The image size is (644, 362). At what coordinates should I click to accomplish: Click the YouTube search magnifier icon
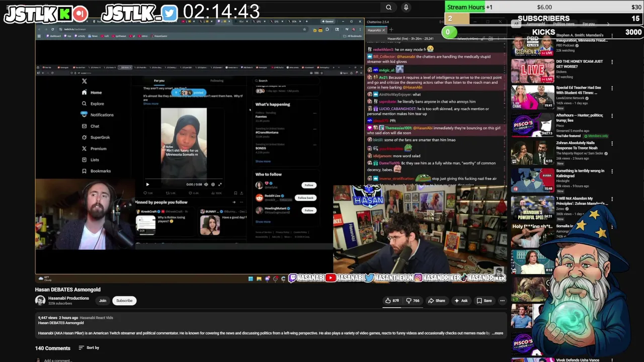pyautogui.click(x=388, y=7)
